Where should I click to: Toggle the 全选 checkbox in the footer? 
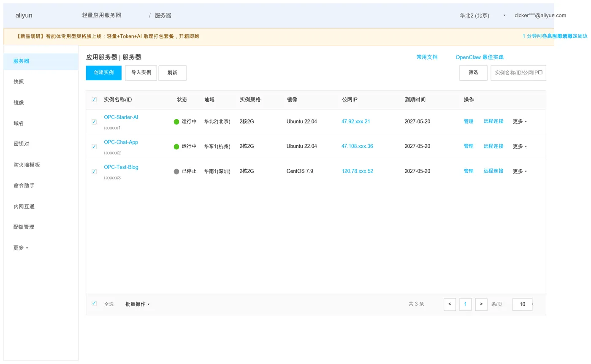tap(94, 303)
